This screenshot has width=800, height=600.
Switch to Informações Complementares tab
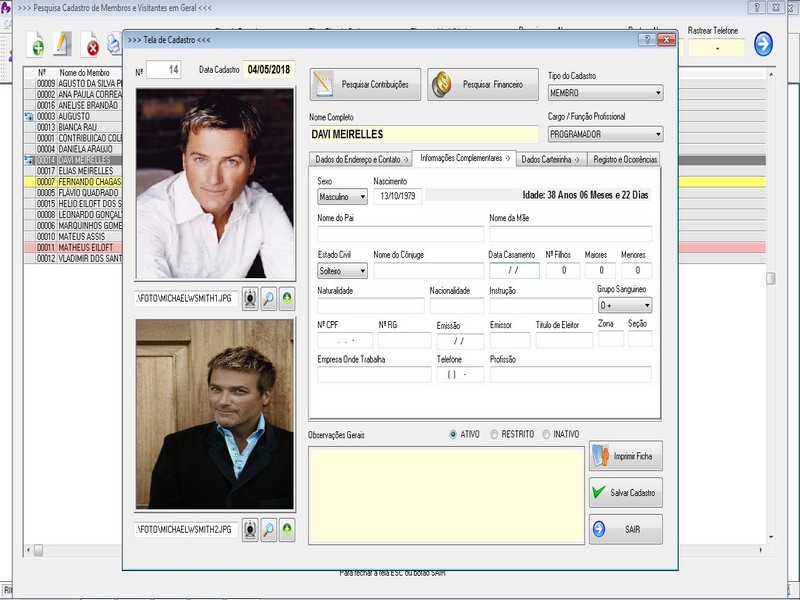coord(464,158)
